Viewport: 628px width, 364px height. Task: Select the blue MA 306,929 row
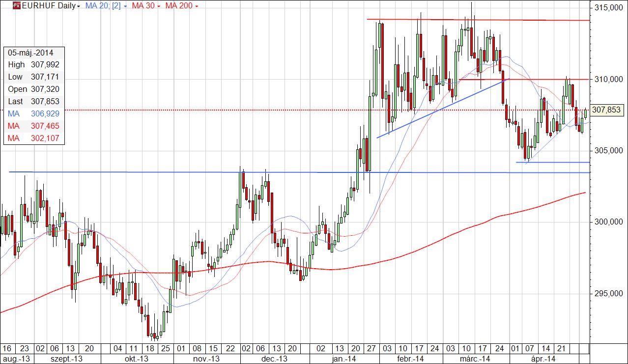pyautogui.click(x=33, y=113)
